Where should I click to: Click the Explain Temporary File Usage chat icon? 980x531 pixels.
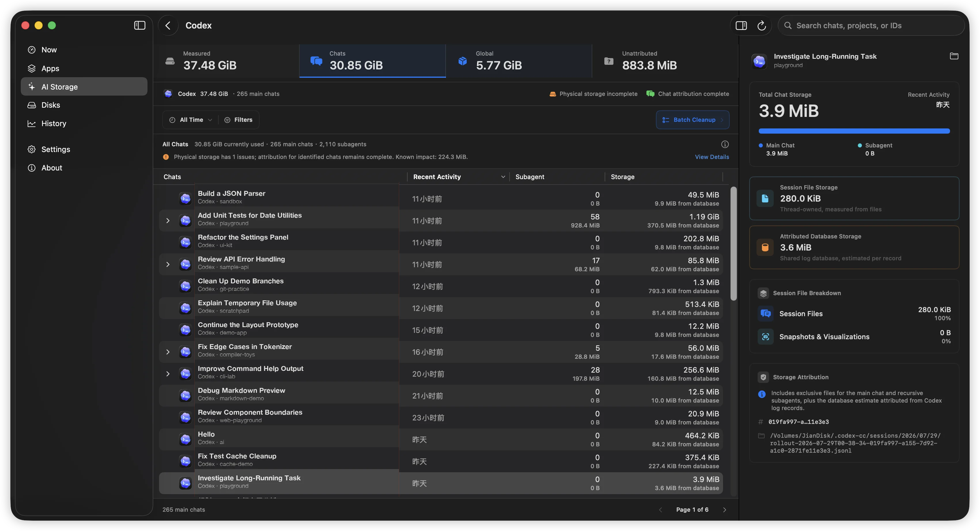185,308
